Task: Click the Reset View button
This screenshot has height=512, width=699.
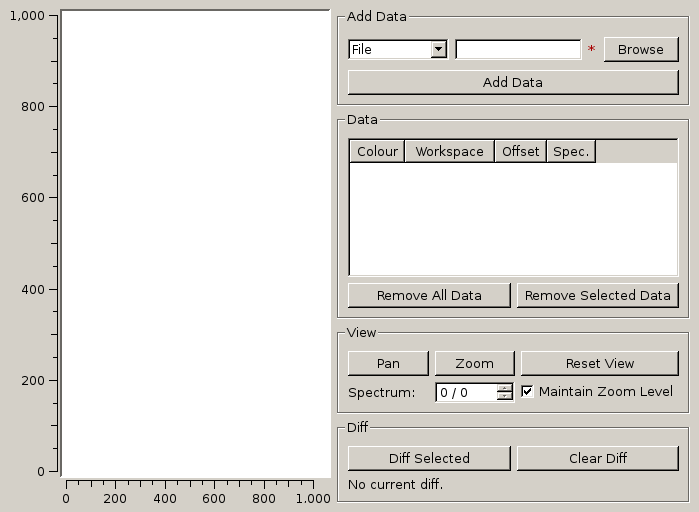Action: pyautogui.click(x=599, y=363)
